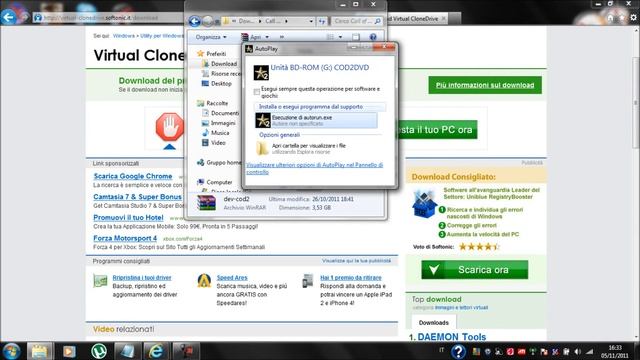Click the Ripristina driver program icon

[100, 281]
